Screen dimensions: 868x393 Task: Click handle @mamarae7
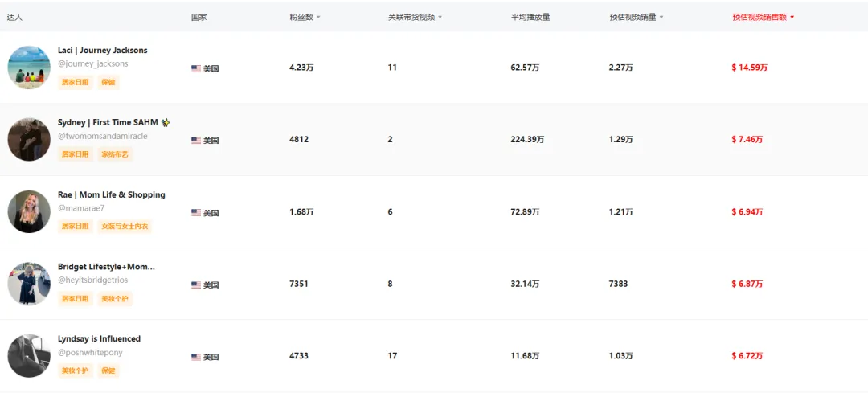pyautogui.click(x=81, y=208)
